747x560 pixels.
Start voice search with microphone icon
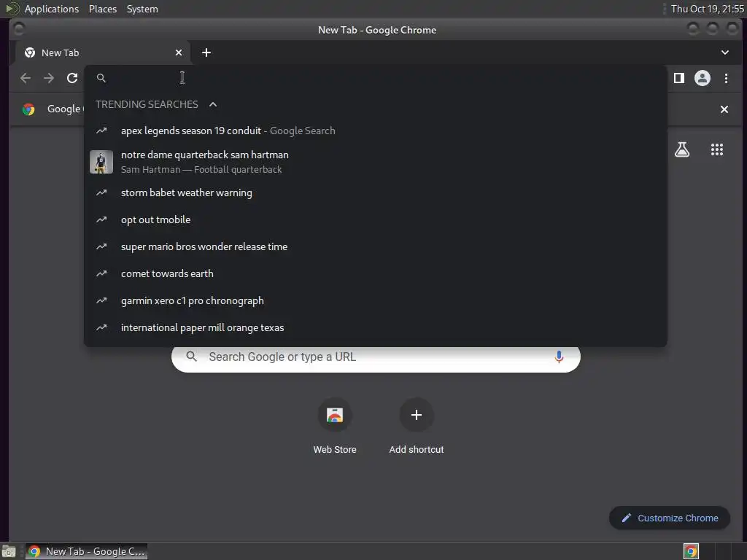[x=559, y=357]
